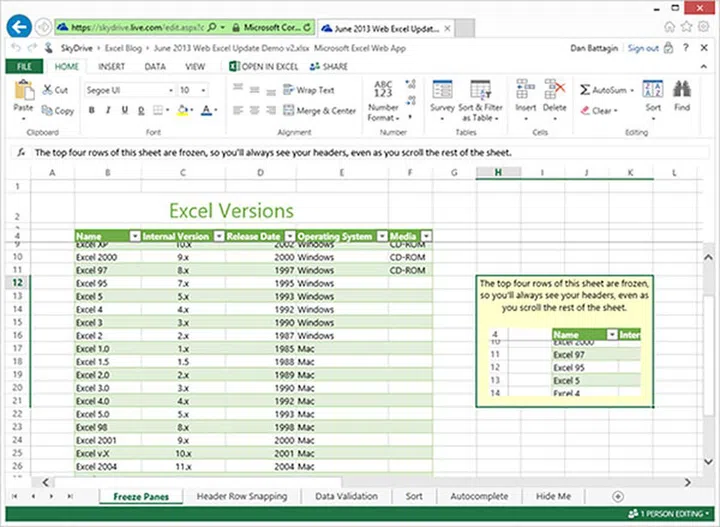Click the Paste icon in Clipboard group
Image resolution: width=720 pixels, height=527 pixels.
(23, 93)
